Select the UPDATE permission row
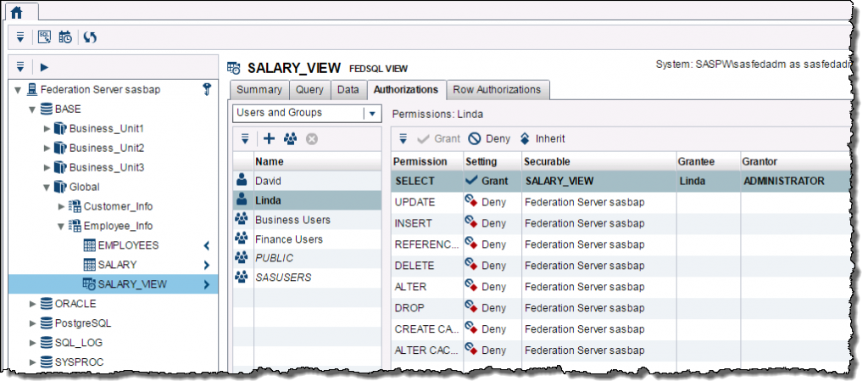This screenshot has width=868, height=387. (x=415, y=202)
